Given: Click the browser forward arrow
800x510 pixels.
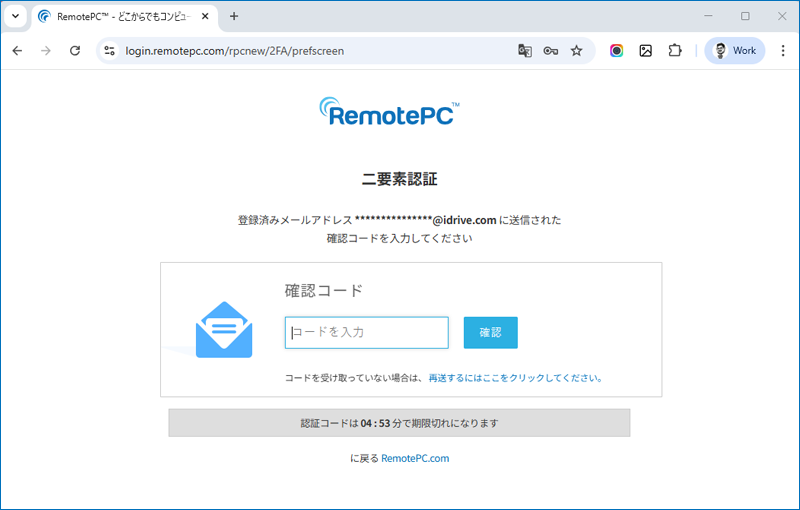Looking at the screenshot, I should pyautogui.click(x=46, y=50).
